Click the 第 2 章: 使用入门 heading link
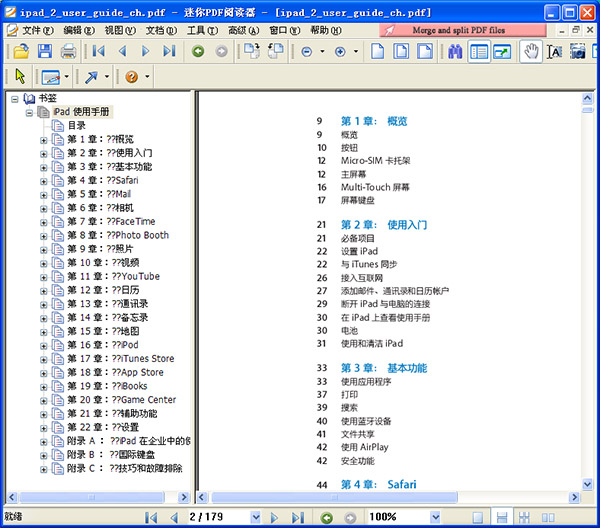The image size is (600, 528). pyautogui.click(x=384, y=225)
